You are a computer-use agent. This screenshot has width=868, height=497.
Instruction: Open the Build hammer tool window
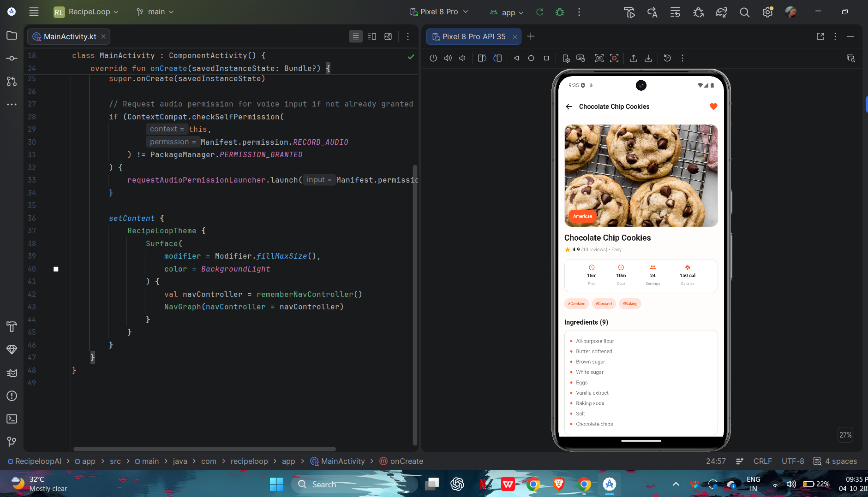12,326
